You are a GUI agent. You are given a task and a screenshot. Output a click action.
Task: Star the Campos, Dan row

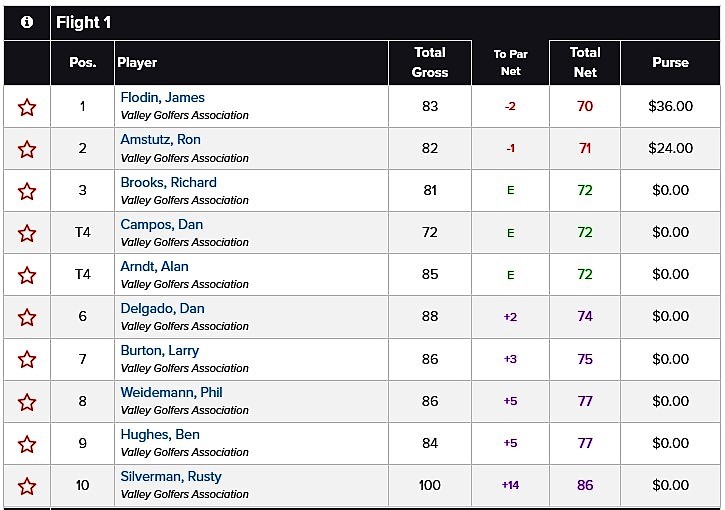27,233
